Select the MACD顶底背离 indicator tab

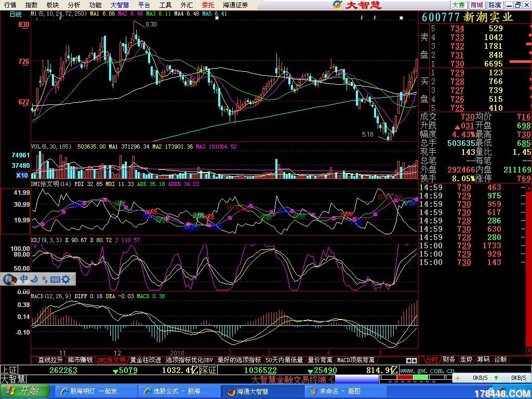click(x=356, y=360)
